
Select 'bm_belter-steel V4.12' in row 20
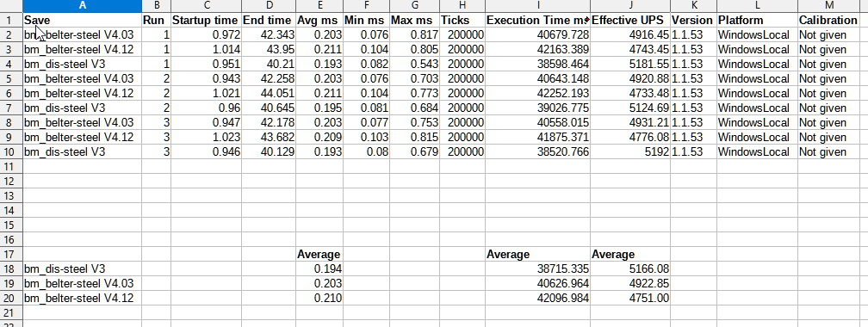[x=83, y=299]
